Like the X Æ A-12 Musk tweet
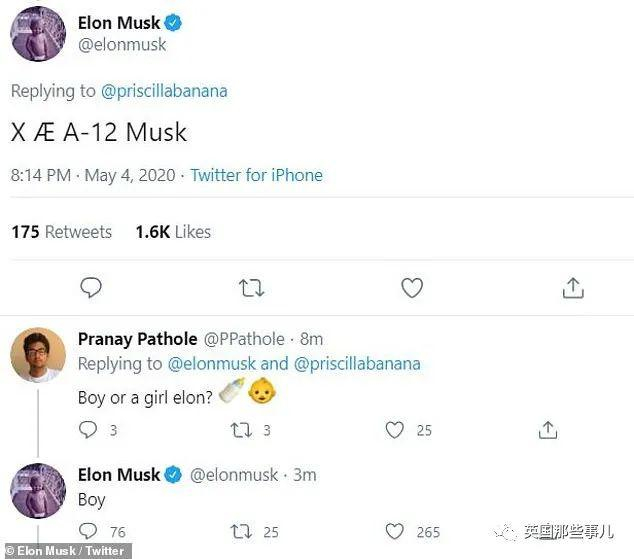Image resolution: width=634 pixels, height=559 pixels. tap(412, 288)
